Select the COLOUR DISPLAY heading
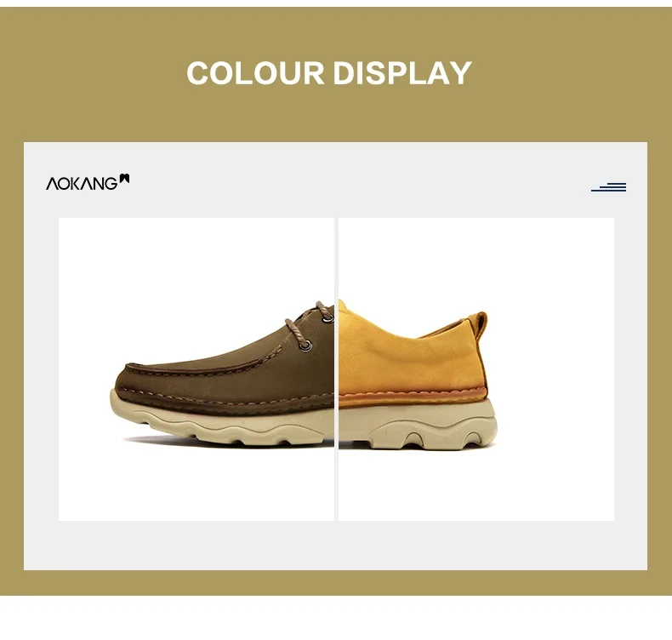The height and width of the screenshot is (640, 672). (329, 73)
